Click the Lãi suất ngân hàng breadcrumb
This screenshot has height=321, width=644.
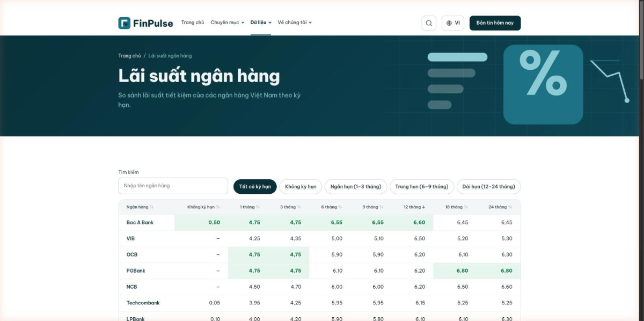[170, 56]
